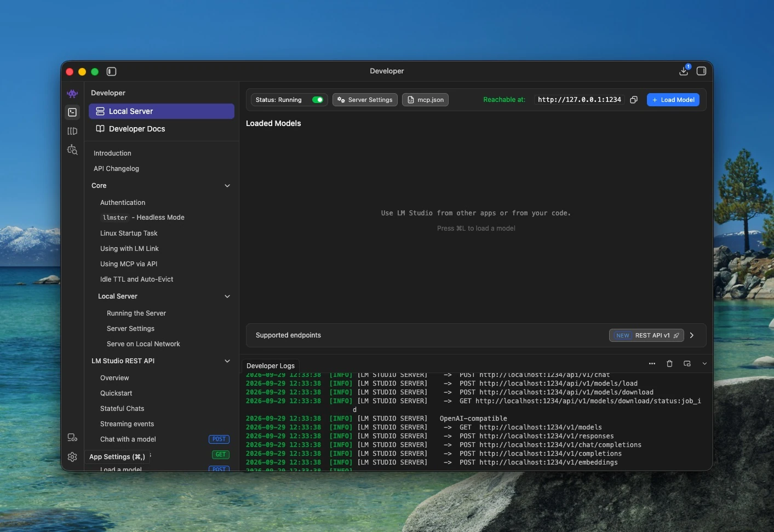Click the icon above the settings gear
The height and width of the screenshot is (532, 774).
tap(72, 437)
